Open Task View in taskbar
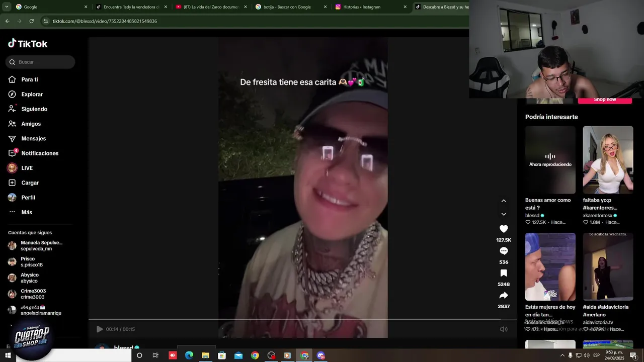644x362 pixels. click(155, 355)
